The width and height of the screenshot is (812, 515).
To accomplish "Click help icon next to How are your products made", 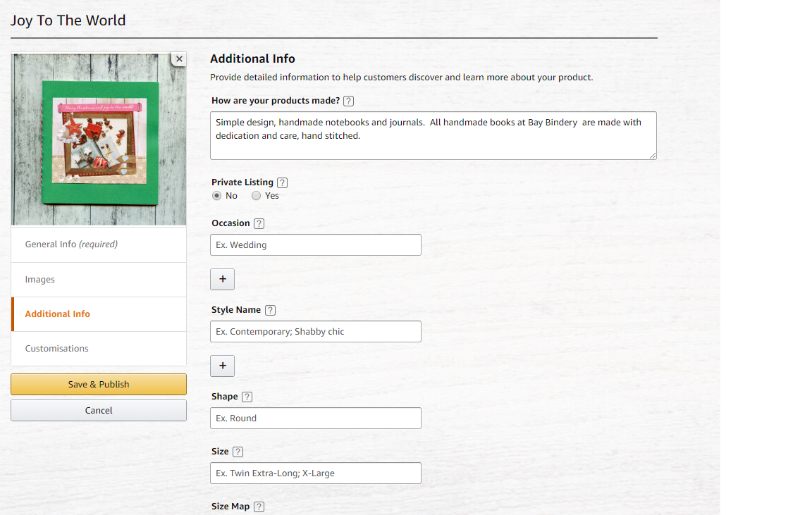I will pyautogui.click(x=348, y=101).
